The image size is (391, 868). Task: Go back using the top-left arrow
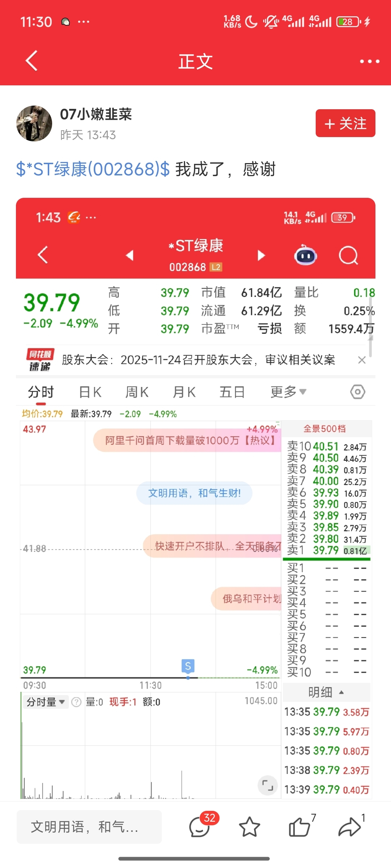tap(32, 61)
